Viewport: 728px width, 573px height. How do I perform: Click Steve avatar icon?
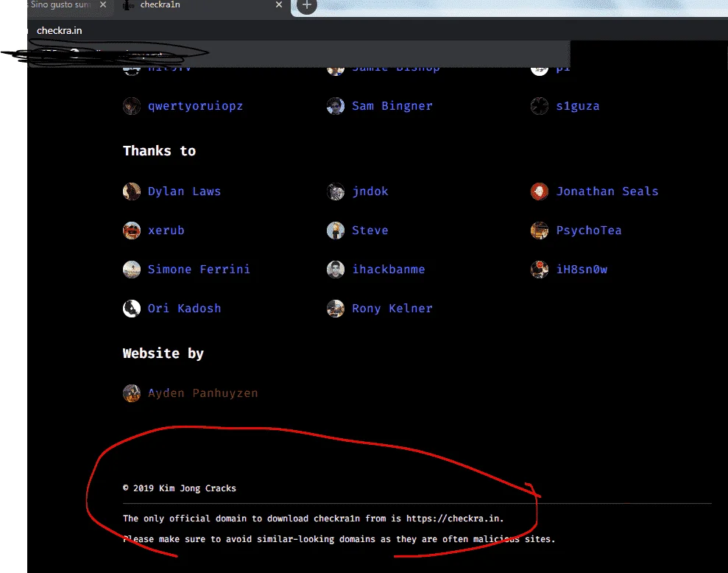click(x=336, y=231)
